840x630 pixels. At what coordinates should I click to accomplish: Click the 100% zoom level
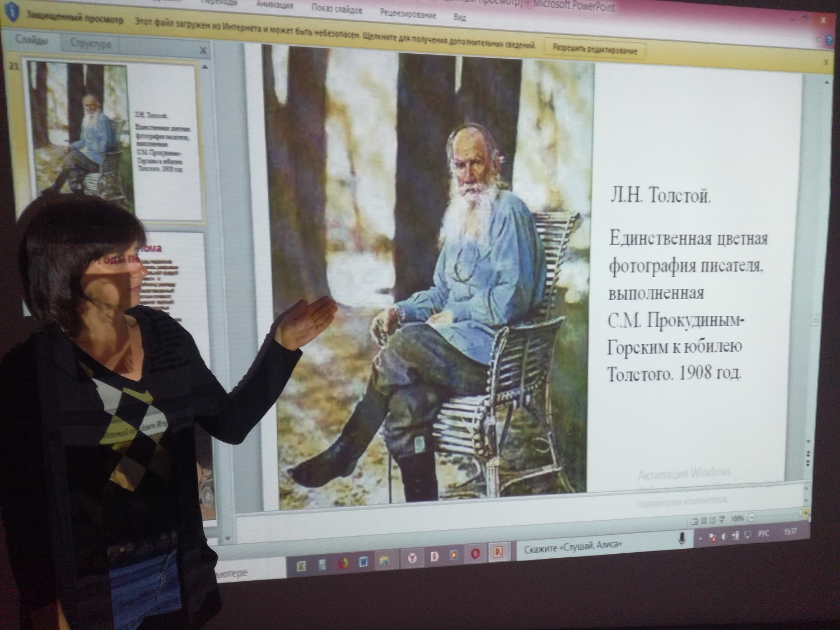pos(738,519)
